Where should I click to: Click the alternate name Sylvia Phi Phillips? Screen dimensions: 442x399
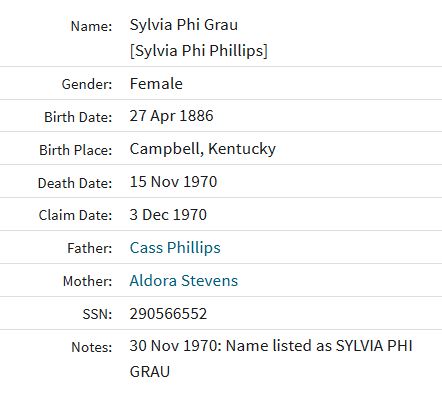(x=199, y=51)
